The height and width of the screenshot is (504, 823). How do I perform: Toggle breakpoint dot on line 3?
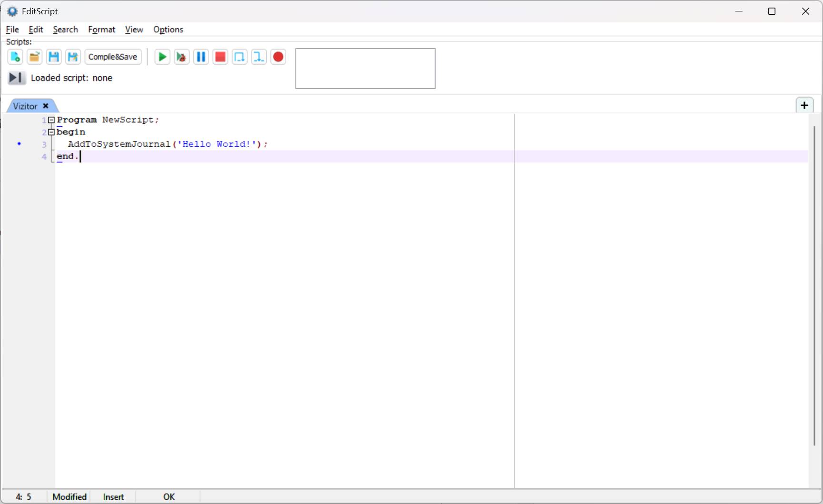click(x=19, y=143)
